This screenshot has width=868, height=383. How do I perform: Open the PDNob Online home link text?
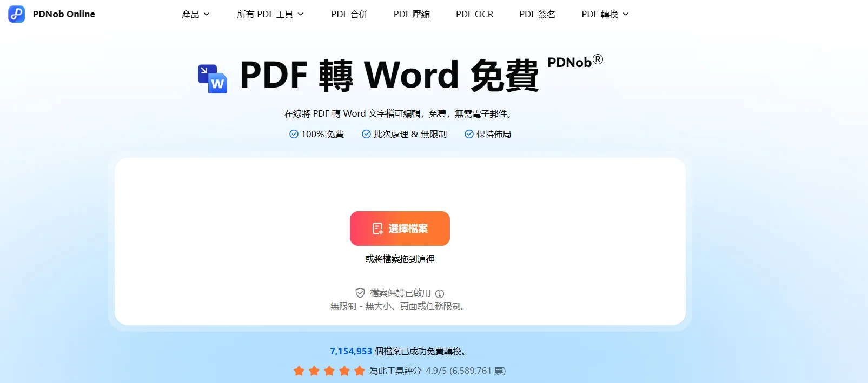tap(64, 14)
